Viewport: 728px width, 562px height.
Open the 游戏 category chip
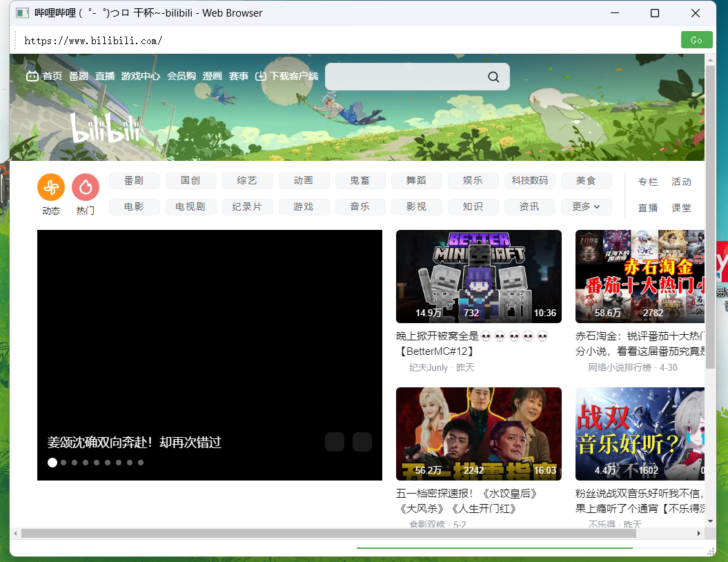click(x=304, y=206)
